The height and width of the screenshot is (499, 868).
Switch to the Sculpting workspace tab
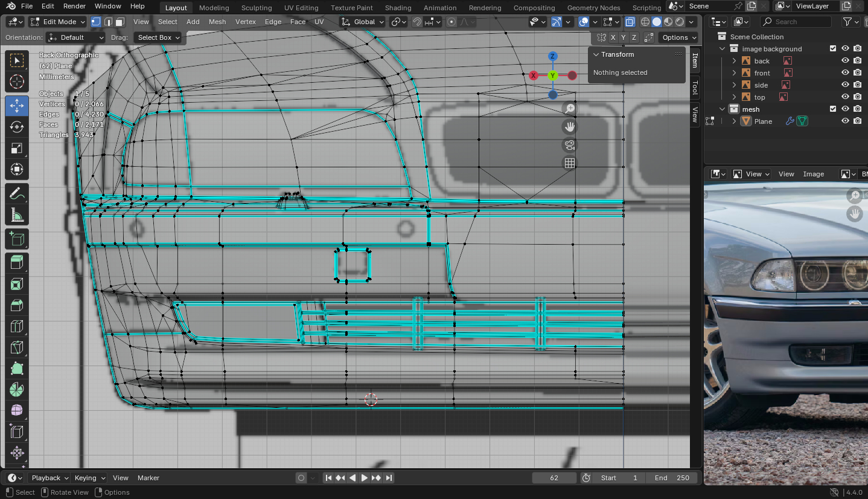(x=257, y=8)
